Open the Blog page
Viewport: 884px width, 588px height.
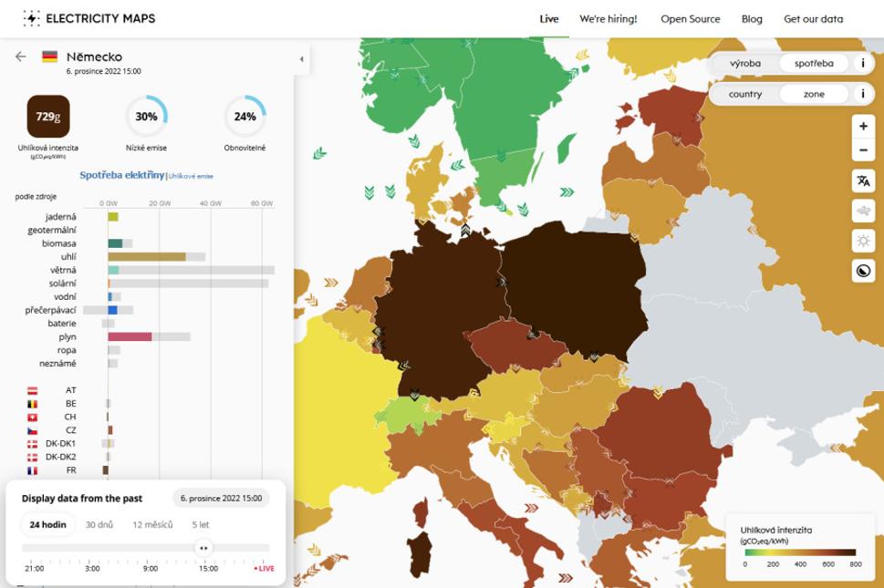pos(752,18)
